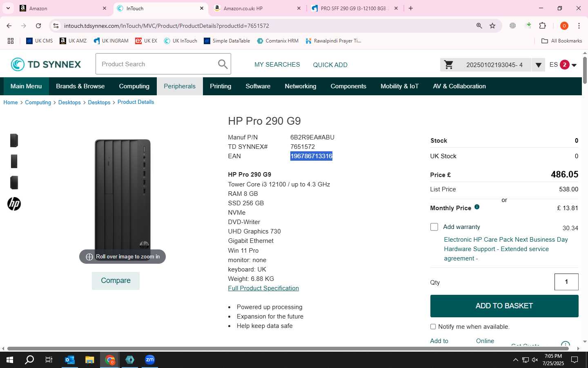
Task: Open the apps grid in bookmarks bar
Action: click(x=11, y=41)
